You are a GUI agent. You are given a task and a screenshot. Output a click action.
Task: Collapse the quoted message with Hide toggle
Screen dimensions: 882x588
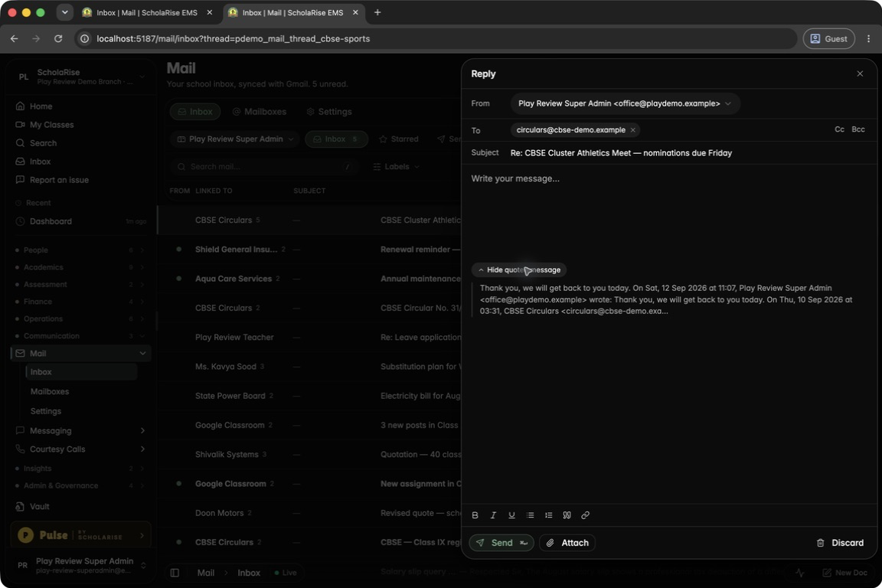518,270
